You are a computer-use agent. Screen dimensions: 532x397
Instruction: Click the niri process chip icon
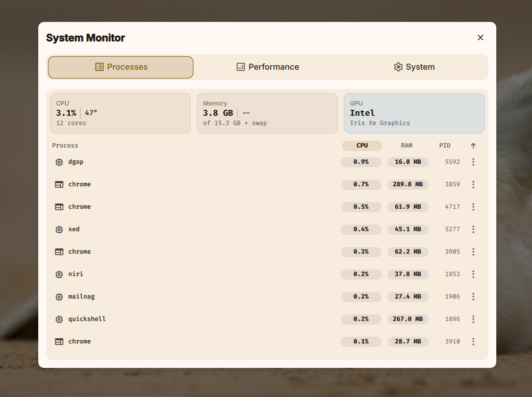[59, 274]
